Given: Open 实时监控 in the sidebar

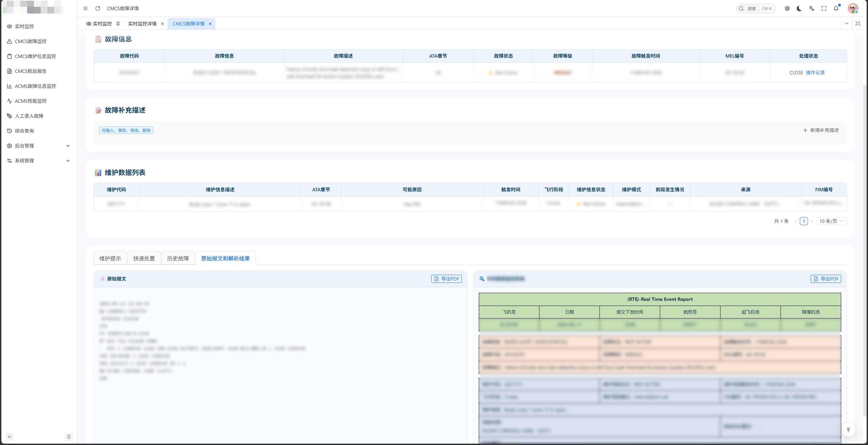Looking at the screenshot, I should tap(39, 26).
